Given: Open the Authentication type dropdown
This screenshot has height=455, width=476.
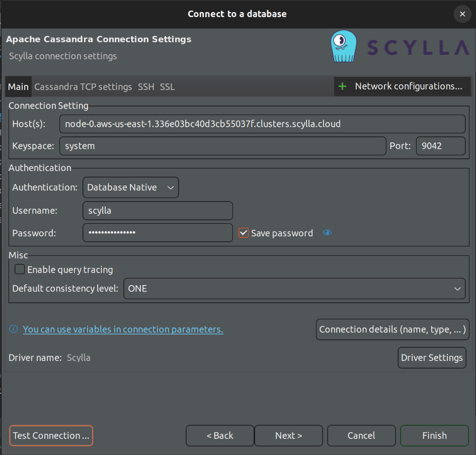Looking at the screenshot, I should pyautogui.click(x=130, y=188).
